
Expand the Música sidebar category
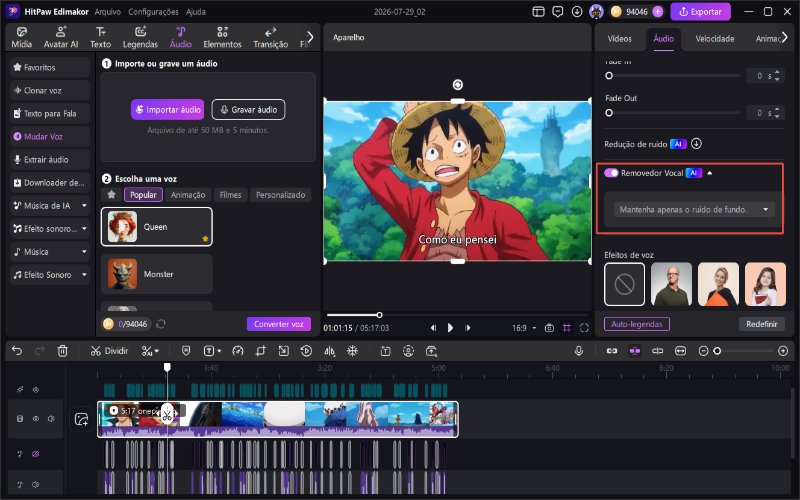[x=84, y=252]
